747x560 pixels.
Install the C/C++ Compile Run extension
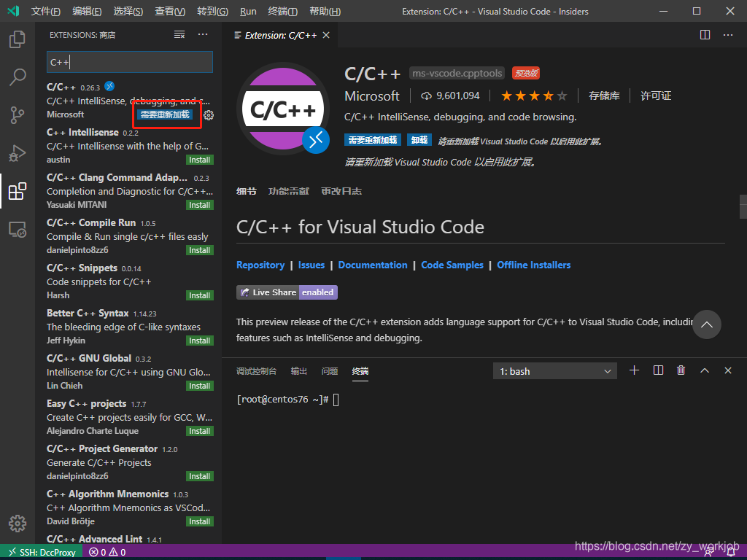[x=200, y=251]
